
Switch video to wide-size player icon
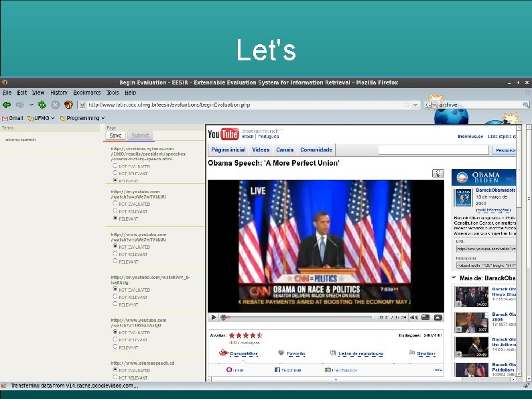tap(425, 317)
